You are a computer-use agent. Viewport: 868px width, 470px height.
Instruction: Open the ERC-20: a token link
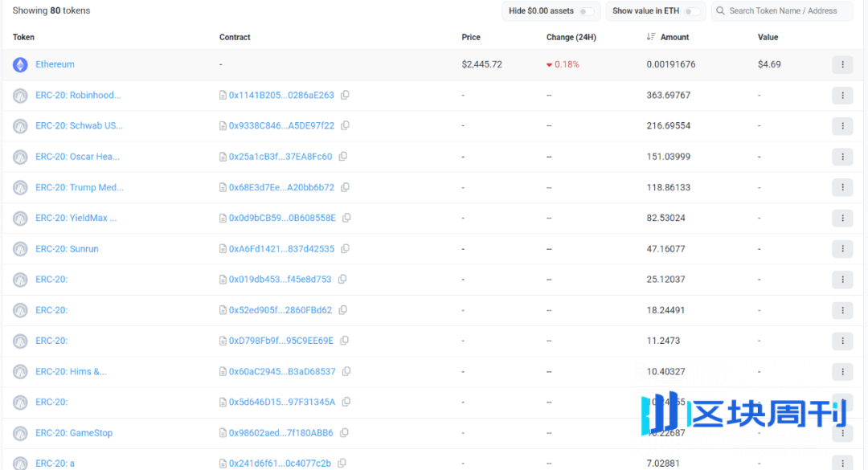55,463
